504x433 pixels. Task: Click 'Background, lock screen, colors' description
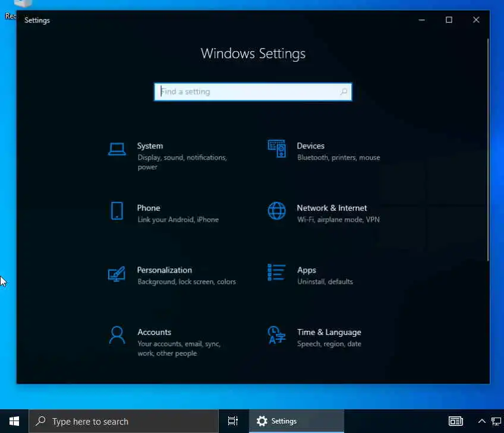click(187, 282)
